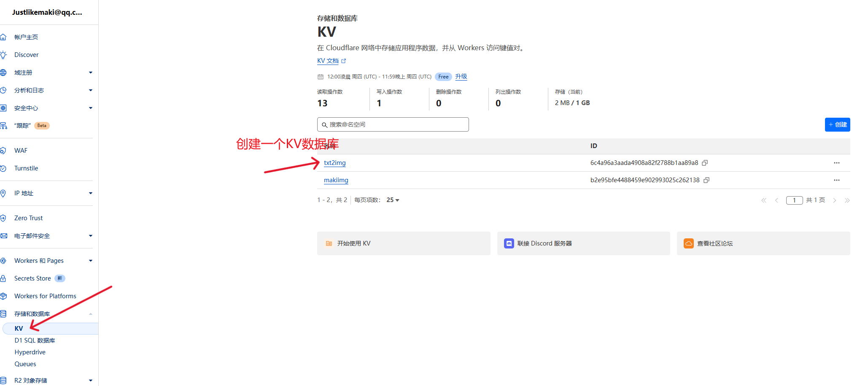
Task: Go to the first page of results
Action: tap(764, 200)
